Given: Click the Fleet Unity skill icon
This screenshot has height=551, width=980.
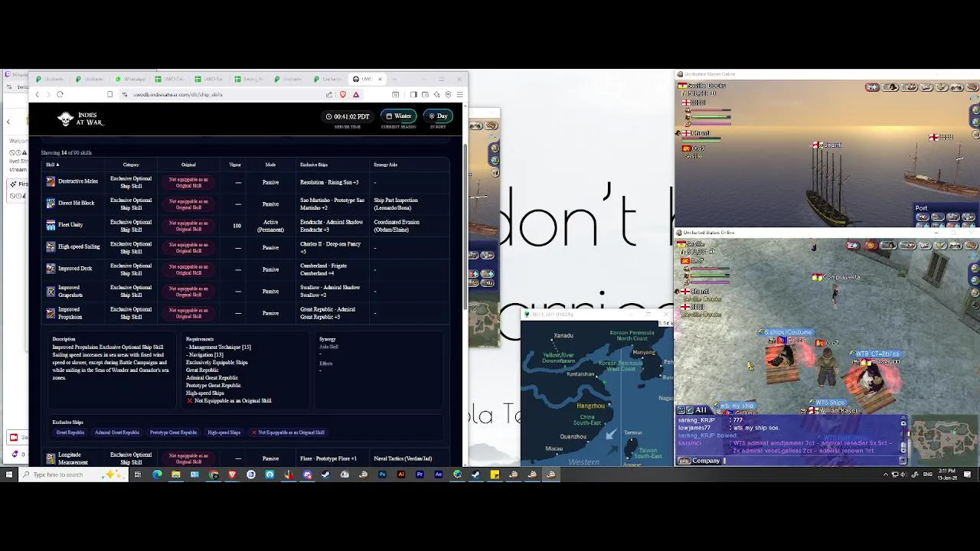Looking at the screenshot, I should 51,225.
